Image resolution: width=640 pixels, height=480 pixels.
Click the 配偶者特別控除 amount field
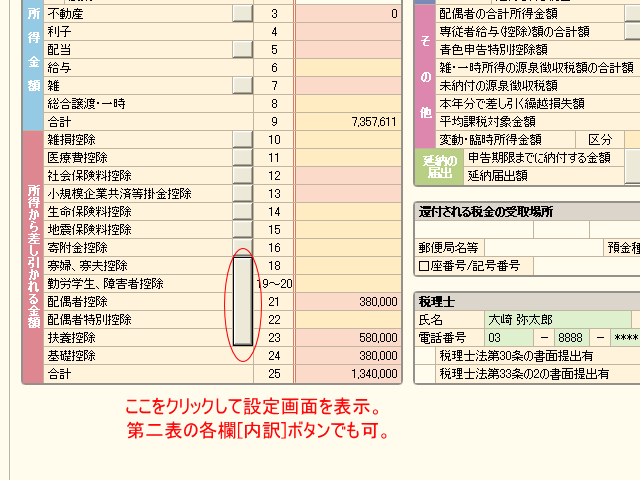coord(348,319)
